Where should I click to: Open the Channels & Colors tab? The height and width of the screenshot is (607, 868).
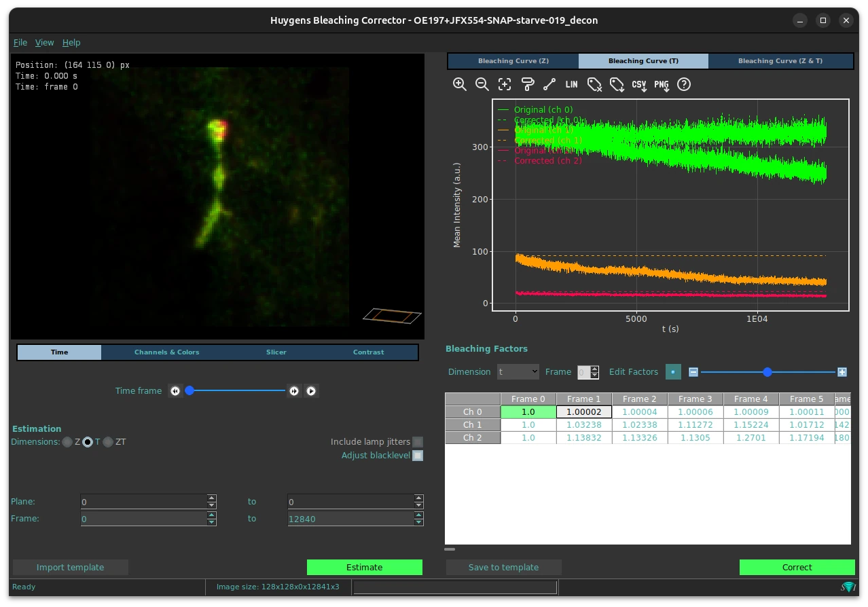coord(166,352)
